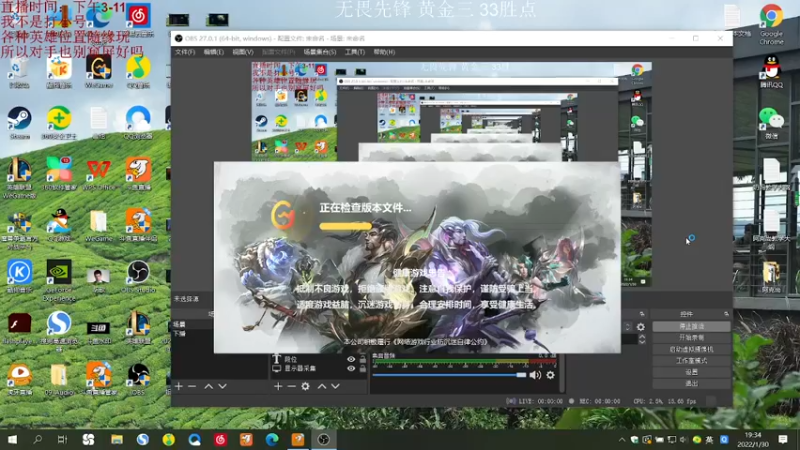Open source properties via the sources gear icon

(305, 386)
